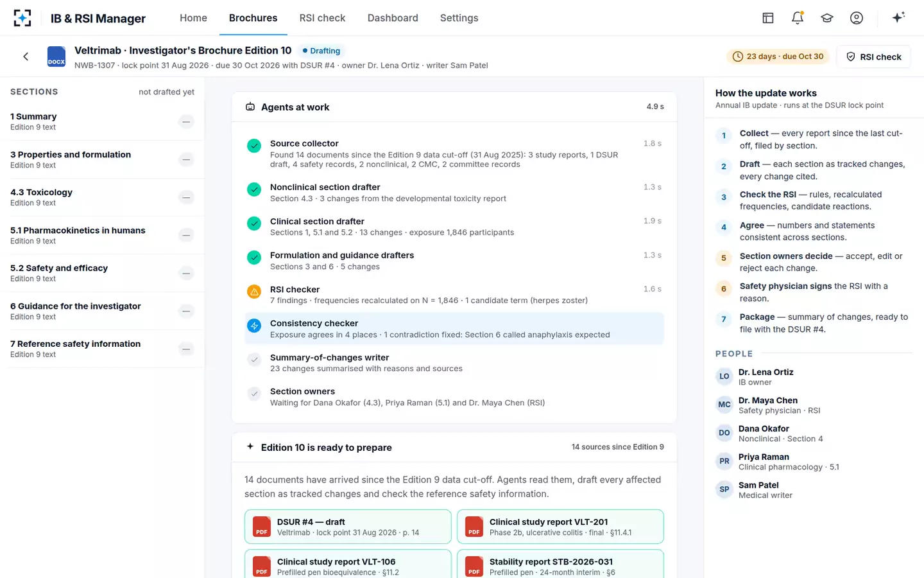
Task: Switch to the Dashboard tab
Action: [x=393, y=18]
